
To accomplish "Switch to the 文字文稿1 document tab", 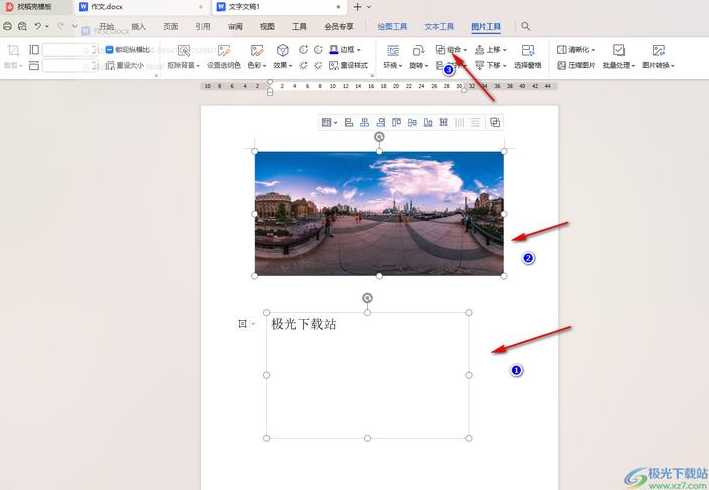I will tap(279, 7).
